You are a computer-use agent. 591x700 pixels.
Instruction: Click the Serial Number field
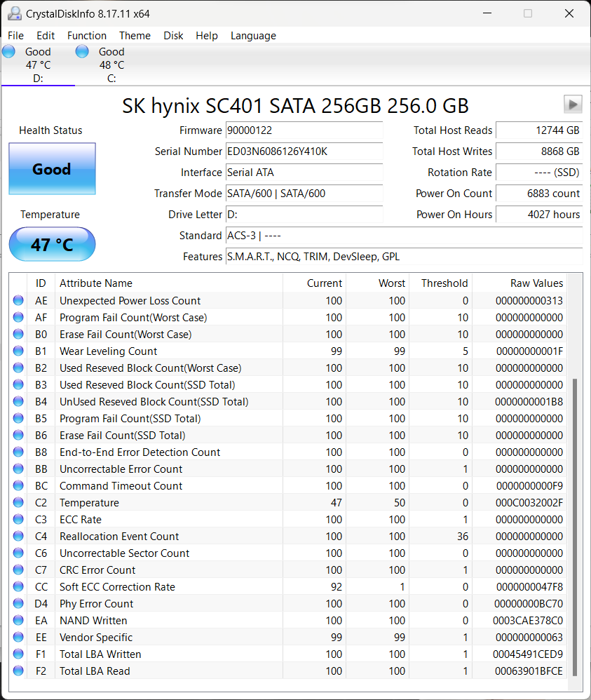tap(304, 152)
